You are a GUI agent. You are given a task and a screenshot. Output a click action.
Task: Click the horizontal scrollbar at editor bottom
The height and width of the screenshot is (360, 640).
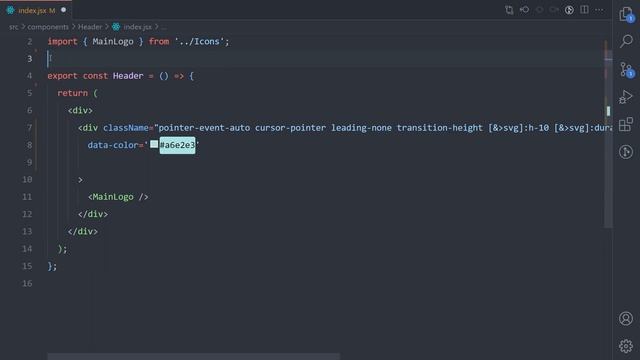coord(193,357)
